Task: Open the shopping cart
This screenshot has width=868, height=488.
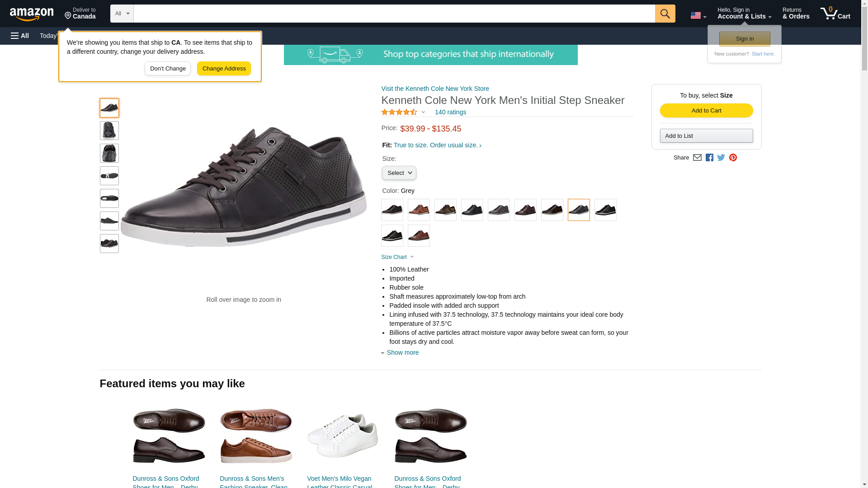Action: click(835, 14)
